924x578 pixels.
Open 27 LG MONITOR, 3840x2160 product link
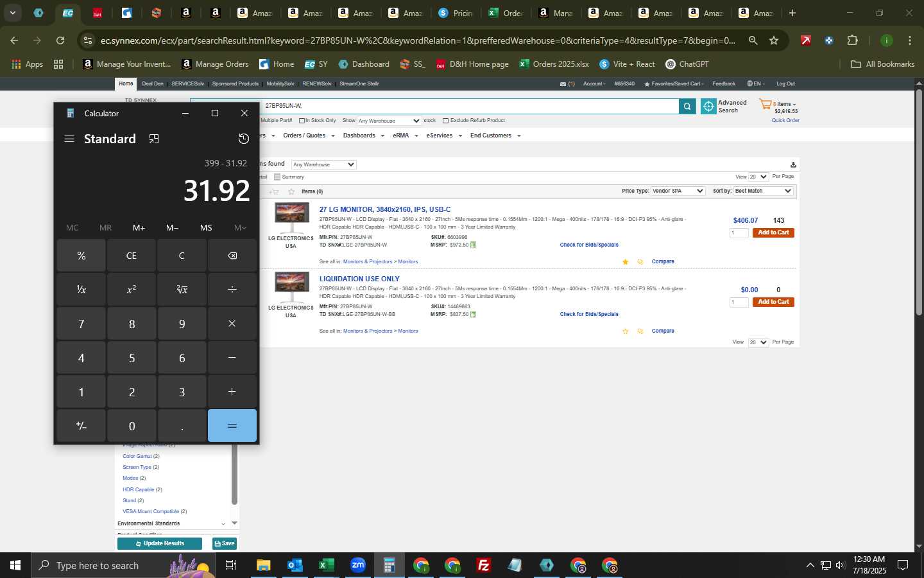pos(385,209)
